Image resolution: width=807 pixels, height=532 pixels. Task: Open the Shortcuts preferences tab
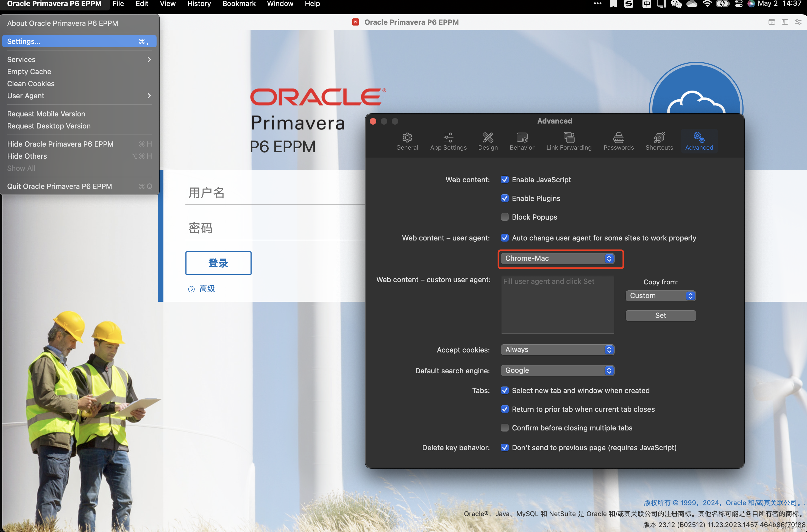[659, 141]
